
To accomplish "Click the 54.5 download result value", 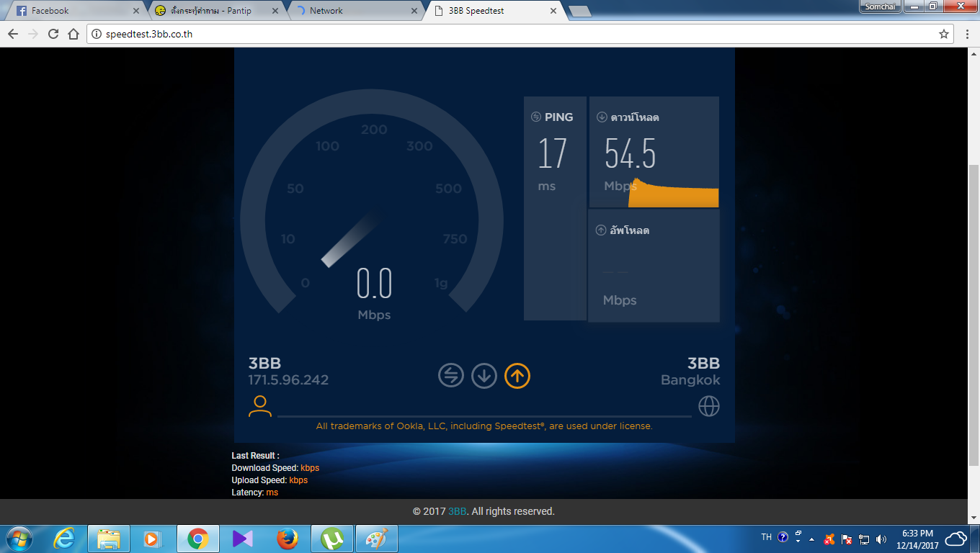I will coord(631,153).
